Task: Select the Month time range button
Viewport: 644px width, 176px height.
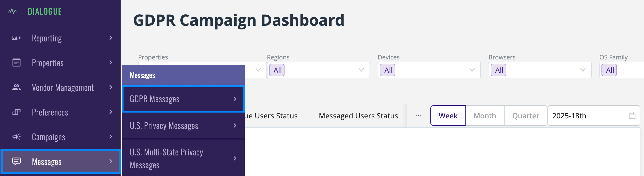Action: 485,116
